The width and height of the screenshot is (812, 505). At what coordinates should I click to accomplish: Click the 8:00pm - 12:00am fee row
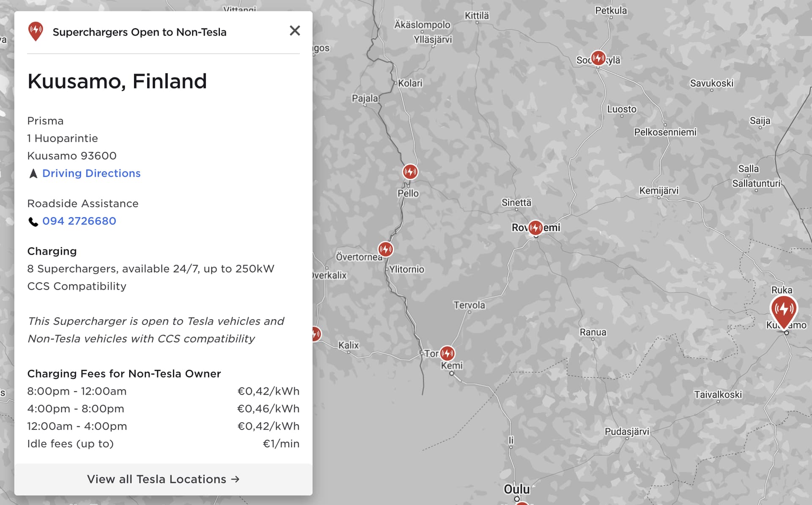pyautogui.click(x=163, y=391)
